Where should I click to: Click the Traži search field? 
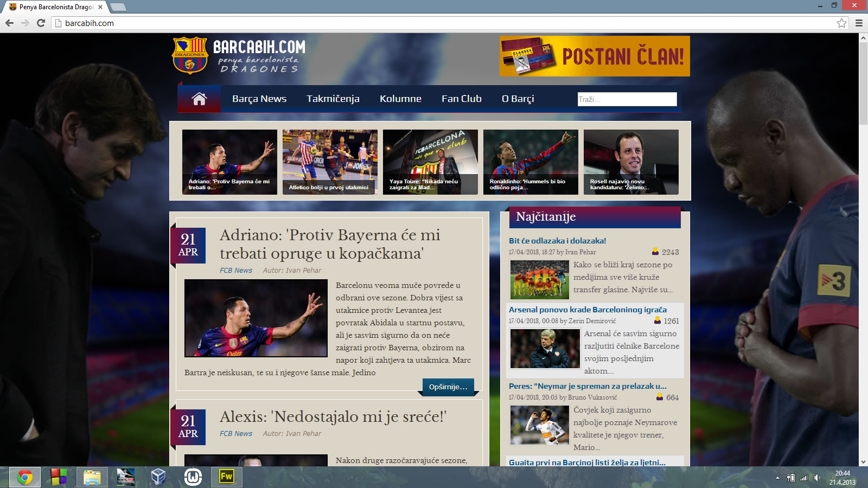click(x=627, y=99)
